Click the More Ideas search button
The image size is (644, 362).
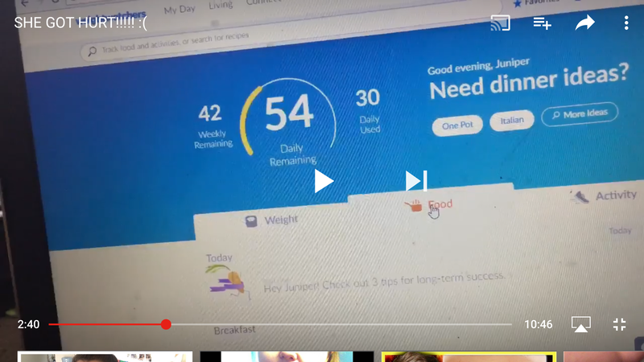(x=580, y=114)
